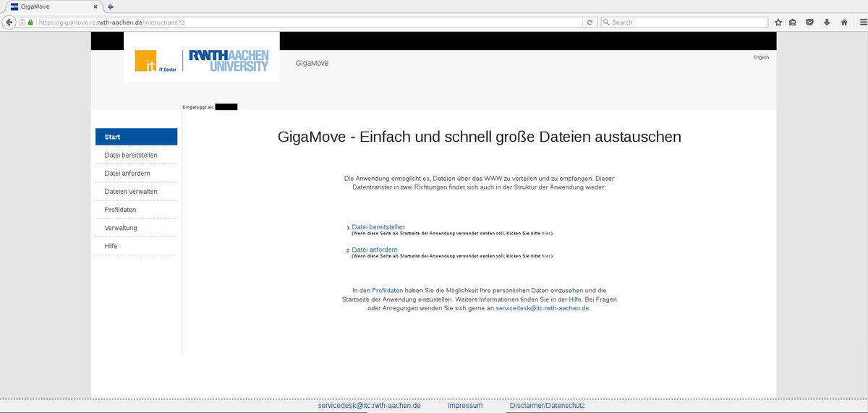This screenshot has height=413, width=868.
Task: Click the site information icon in address bar
Action: pos(22,22)
